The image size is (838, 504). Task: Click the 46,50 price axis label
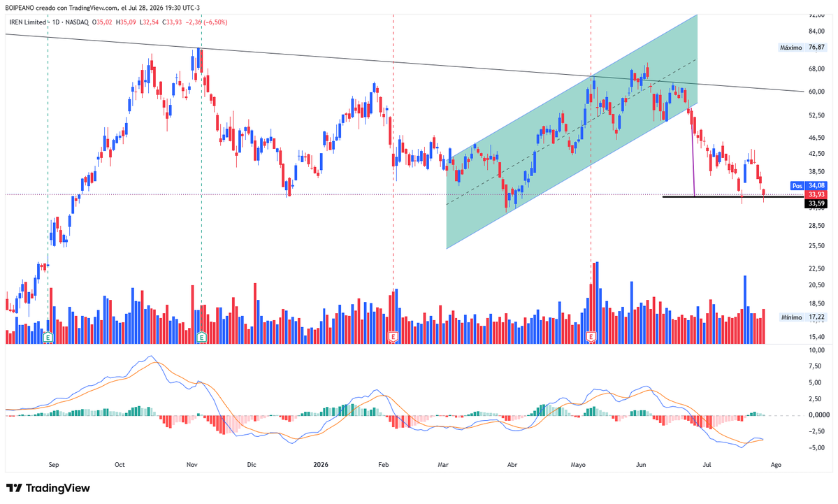pyautogui.click(x=816, y=138)
